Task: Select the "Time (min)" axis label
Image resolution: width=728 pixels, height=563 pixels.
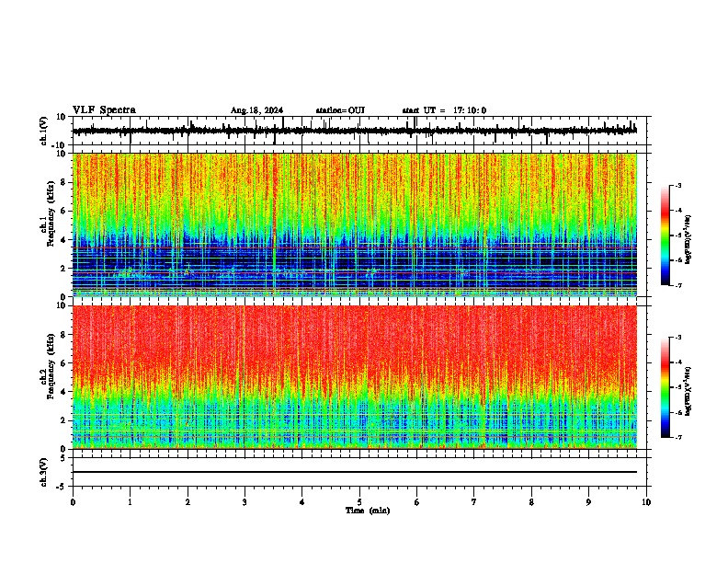Action: (368, 511)
